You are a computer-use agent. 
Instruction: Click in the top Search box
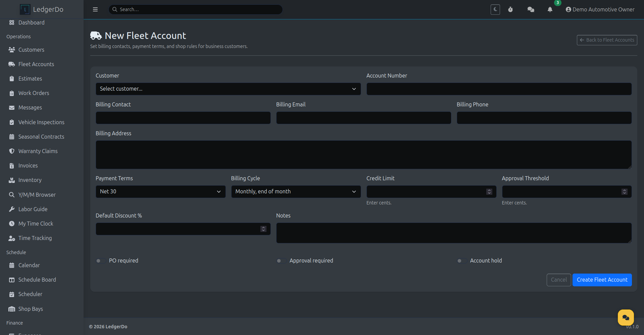pyautogui.click(x=196, y=9)
